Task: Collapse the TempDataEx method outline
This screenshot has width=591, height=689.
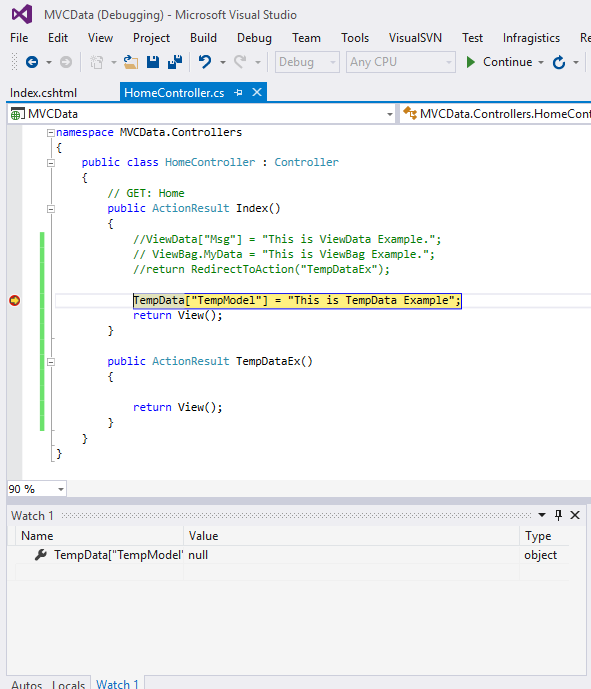Action: (51, 362)
